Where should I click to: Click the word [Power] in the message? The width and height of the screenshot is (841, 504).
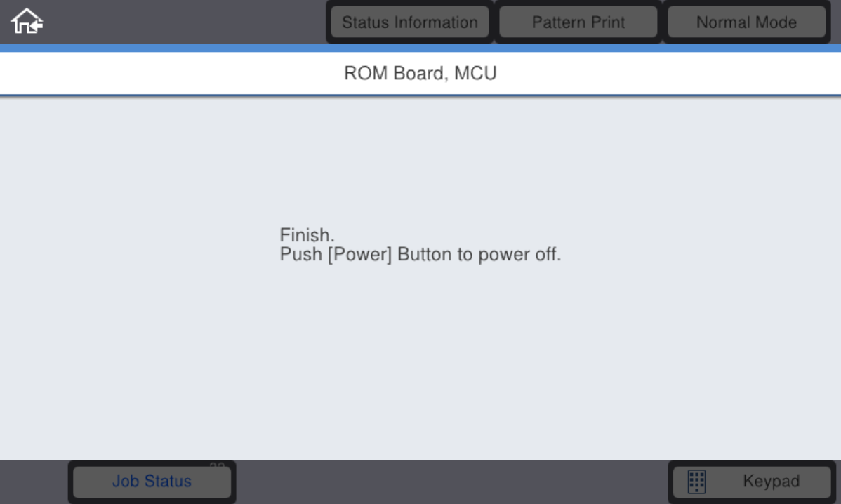[x=360, y=254]
